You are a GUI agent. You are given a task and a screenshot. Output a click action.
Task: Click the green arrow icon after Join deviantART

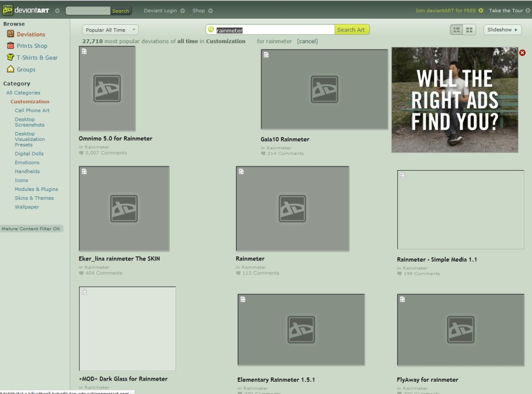(x=481, y=11)
